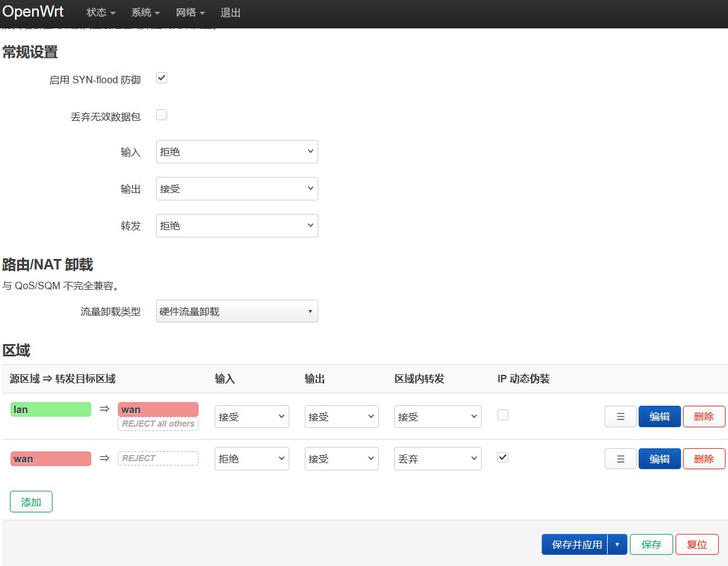Toggle IP 动态伪装 for the wan zone
728x566 pixels.
503,457
